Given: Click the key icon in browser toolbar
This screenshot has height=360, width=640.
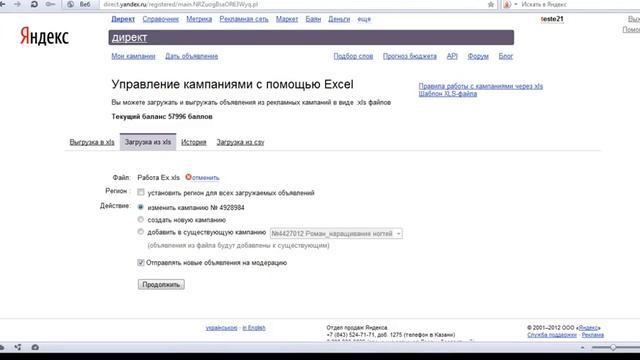Looking at the screenshot, I should pos(50,4).
